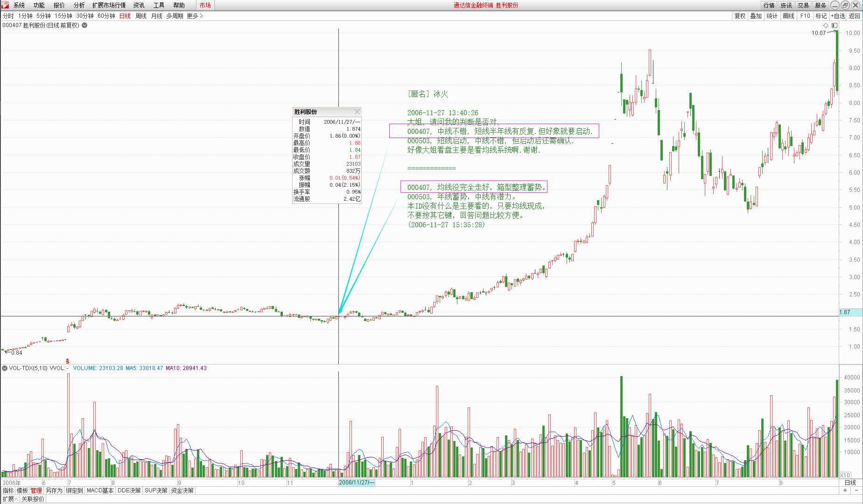This screenshot has height=504, width=863.
Task: Select the 5分钟 period tab
Action: 43,16
